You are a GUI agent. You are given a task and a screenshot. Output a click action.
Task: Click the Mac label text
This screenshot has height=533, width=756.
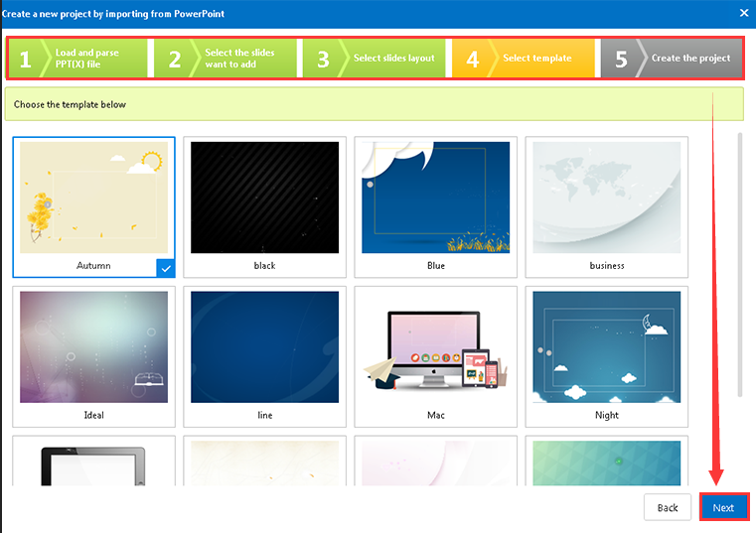click(436, 415)
